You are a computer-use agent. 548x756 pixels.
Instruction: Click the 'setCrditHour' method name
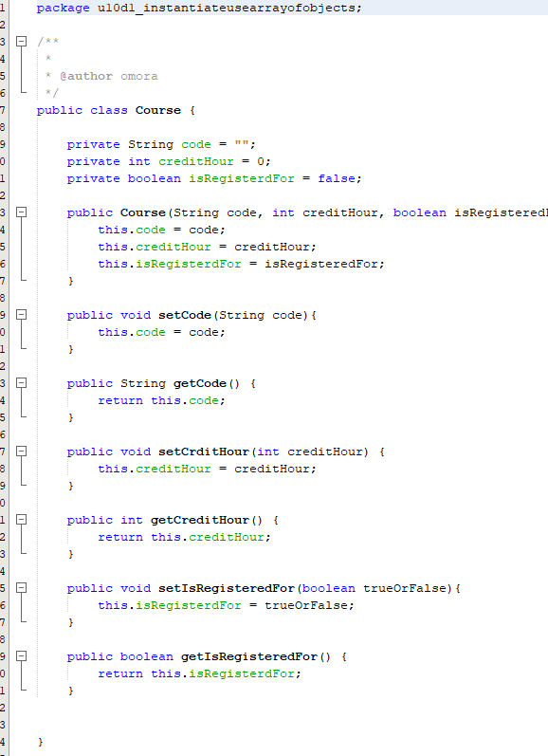[204, 452]
